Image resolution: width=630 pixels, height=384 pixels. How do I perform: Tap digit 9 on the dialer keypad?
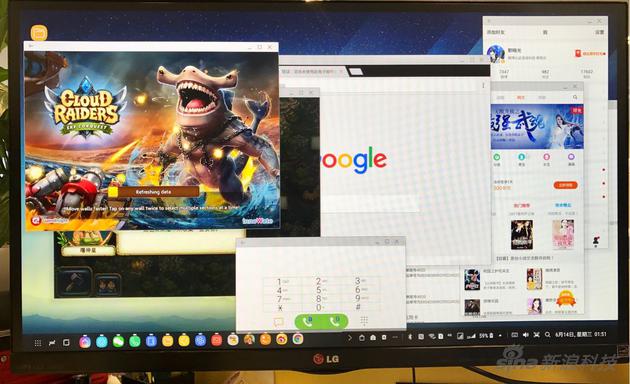click(358, 298)
